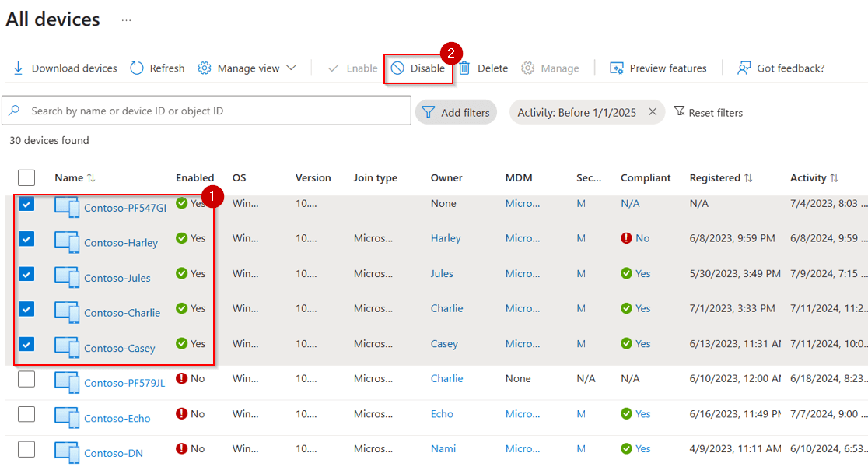Remove the Activity Before 1/1/2025 filter
This screenshot has height=467, width=868.
(652, 111)
